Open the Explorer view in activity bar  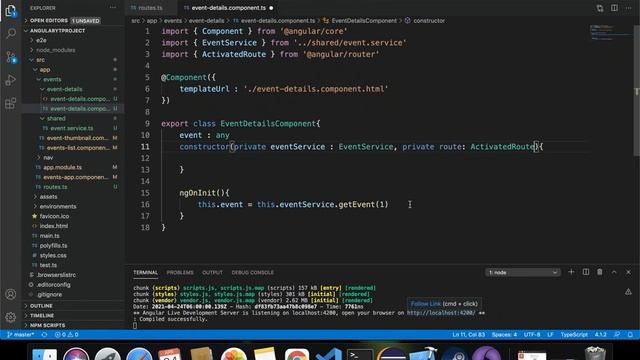[11, 11]
